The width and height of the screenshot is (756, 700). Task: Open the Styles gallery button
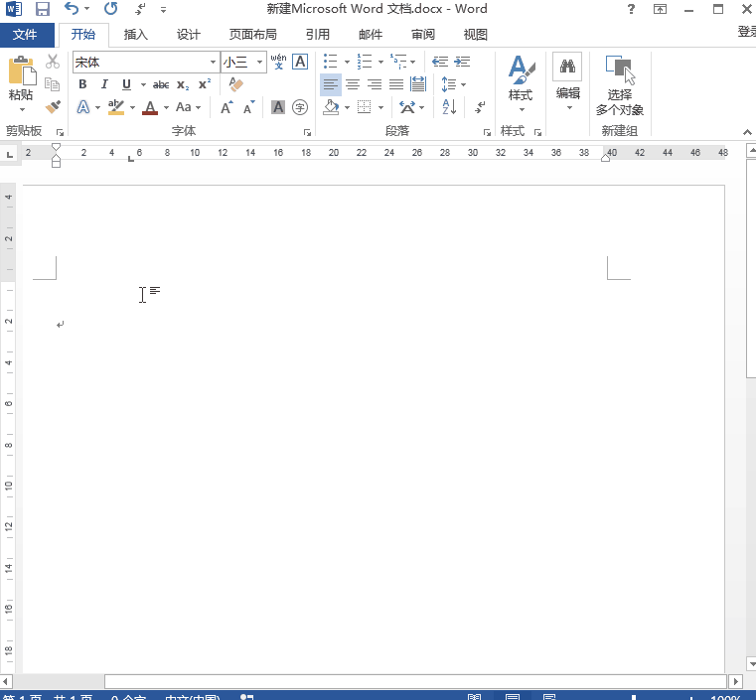click(x=521, y=84)
